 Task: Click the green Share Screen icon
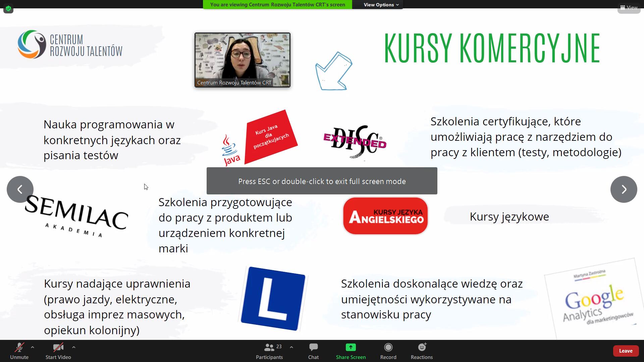[351, 347]
